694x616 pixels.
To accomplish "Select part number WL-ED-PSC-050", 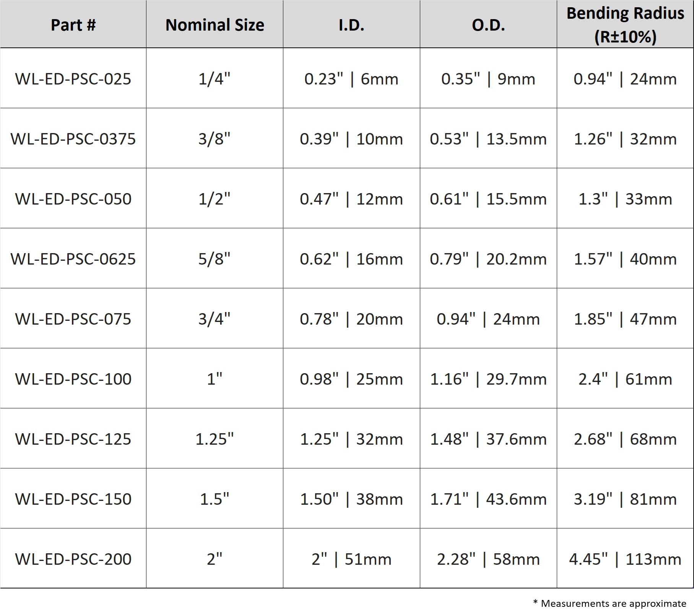I will tap(73, 199).
